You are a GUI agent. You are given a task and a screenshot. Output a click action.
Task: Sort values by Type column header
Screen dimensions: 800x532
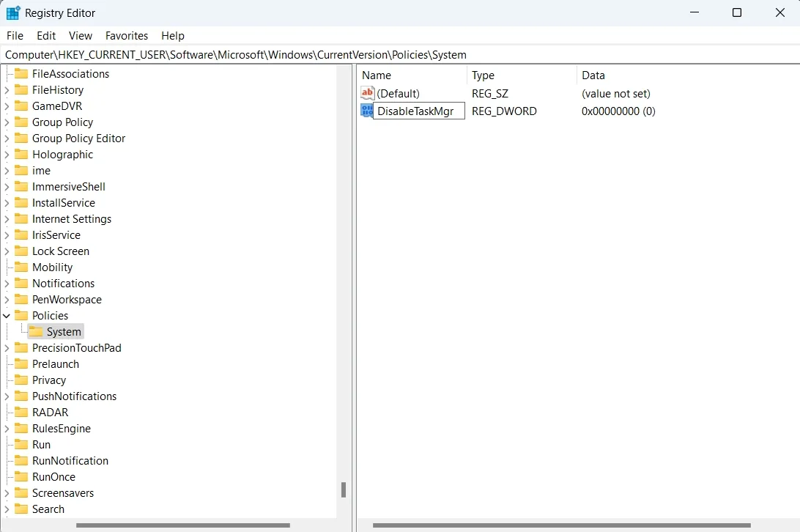[522, 75]
